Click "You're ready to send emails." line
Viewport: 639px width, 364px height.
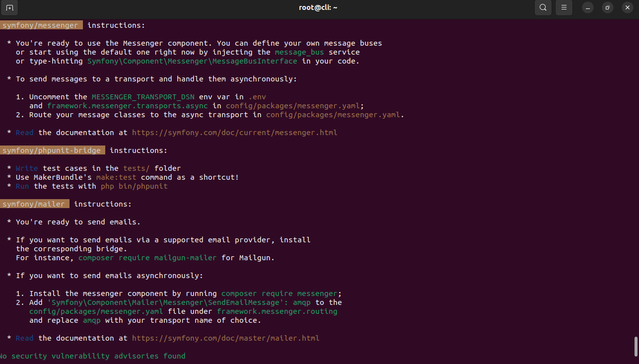[x=78, y=222]
